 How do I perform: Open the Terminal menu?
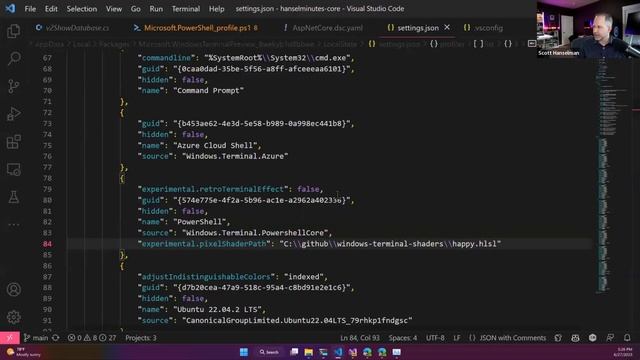(x=186, y=9)
